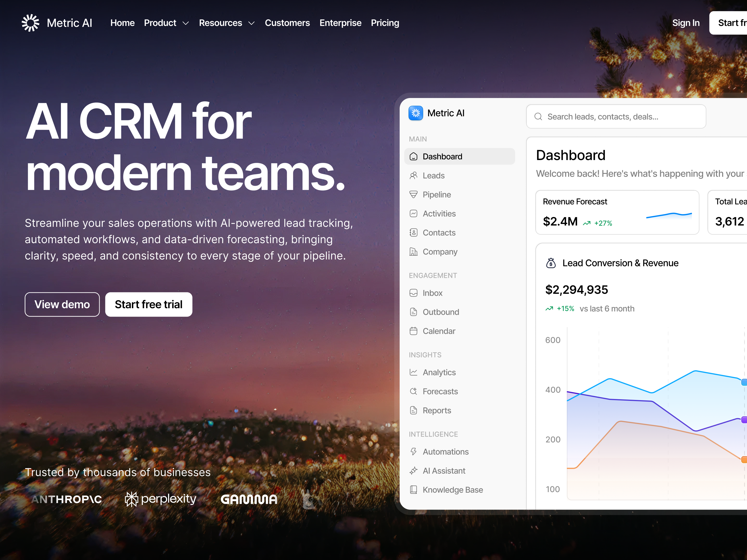The height and width of the screenshot is (560, 747).
Task: Open the Forecasts icon
Action: 414,391
